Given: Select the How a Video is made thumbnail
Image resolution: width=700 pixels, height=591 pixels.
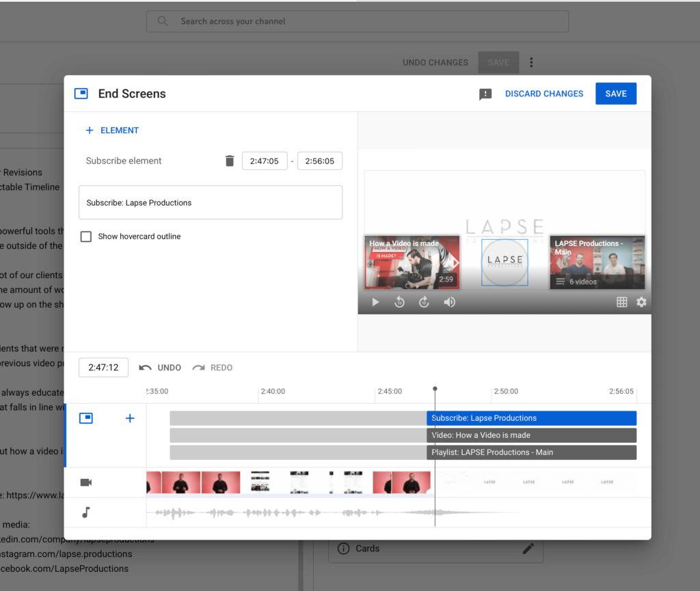Looking at the screenshot, I should tap(412, 262).
